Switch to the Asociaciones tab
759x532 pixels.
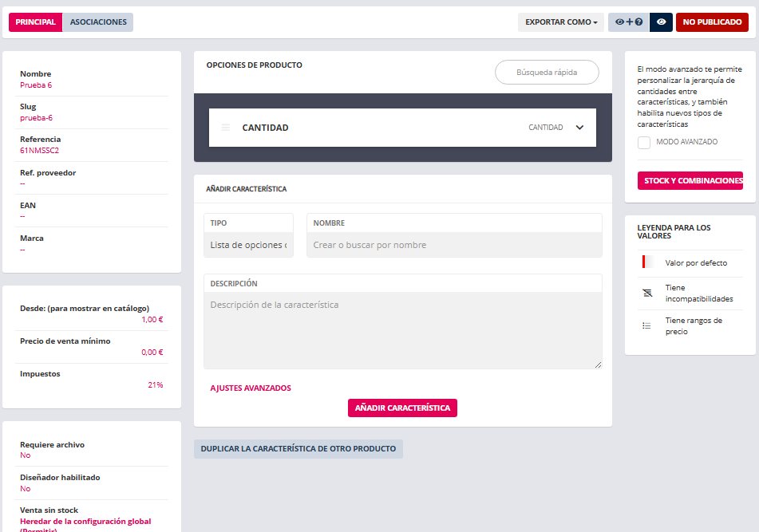[98, 22]
